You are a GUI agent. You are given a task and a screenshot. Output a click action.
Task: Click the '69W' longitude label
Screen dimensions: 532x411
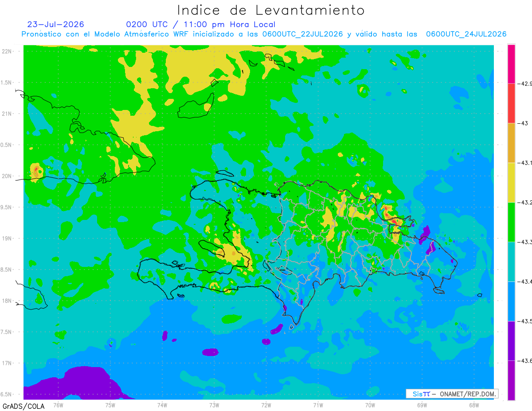[x=422, y=405]
